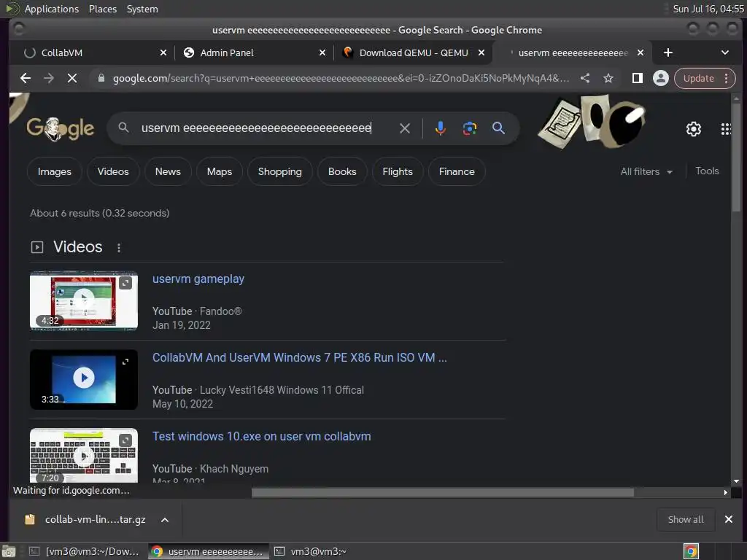Expand the All filters dropdown
Viewport: 747px width, 560px height.
pyautogui.click(x=646, y=171)
